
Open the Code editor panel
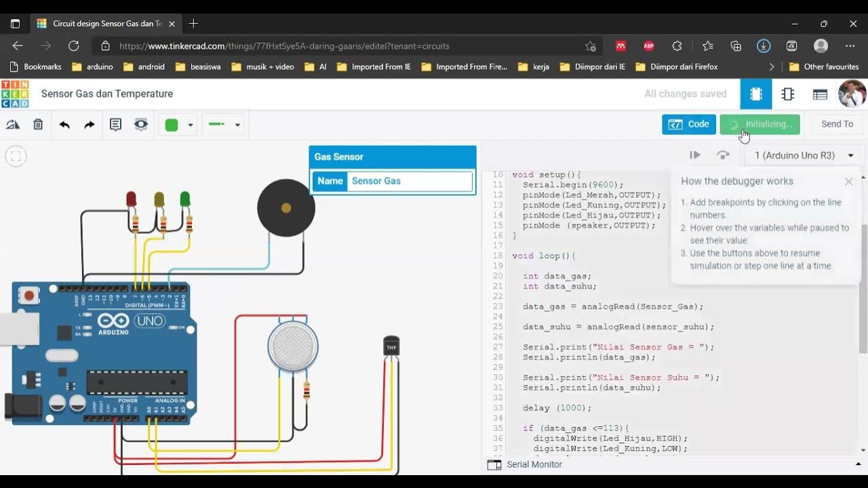coord(689,124)
